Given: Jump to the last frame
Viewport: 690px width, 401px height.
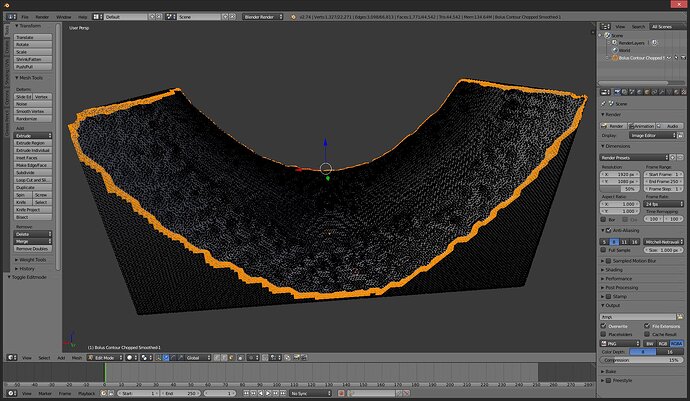Looking at the screenshot, I should 283,393.
